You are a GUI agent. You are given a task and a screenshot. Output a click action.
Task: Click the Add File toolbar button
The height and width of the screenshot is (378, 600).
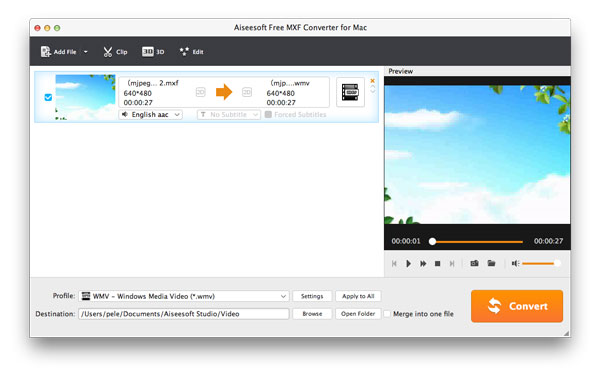coord(59,52)
